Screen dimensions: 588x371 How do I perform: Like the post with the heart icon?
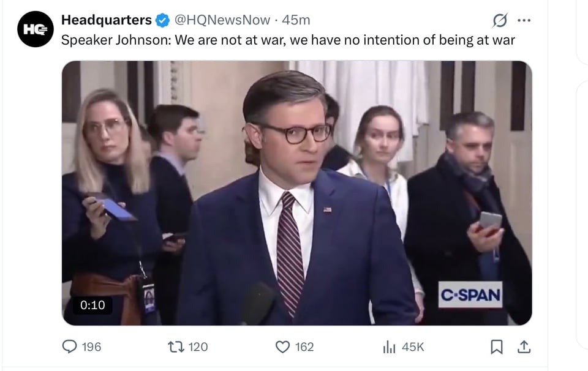[x=282, y=347]
